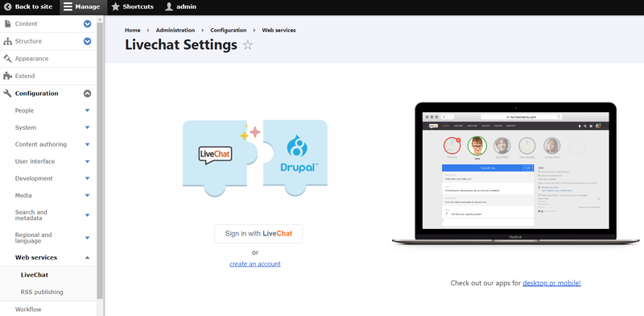Click Back to site toolbar link
644x316 pixels.
(28, 6)
